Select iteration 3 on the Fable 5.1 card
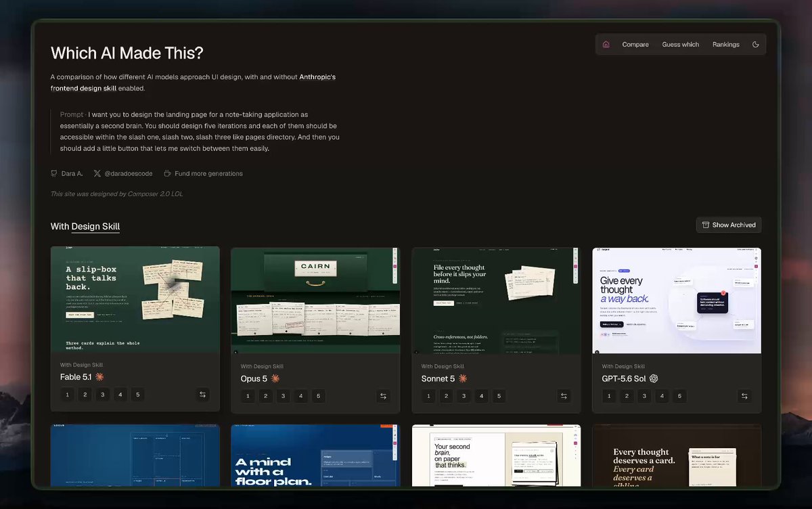The image size is (812, 509). tap(102, 395)
